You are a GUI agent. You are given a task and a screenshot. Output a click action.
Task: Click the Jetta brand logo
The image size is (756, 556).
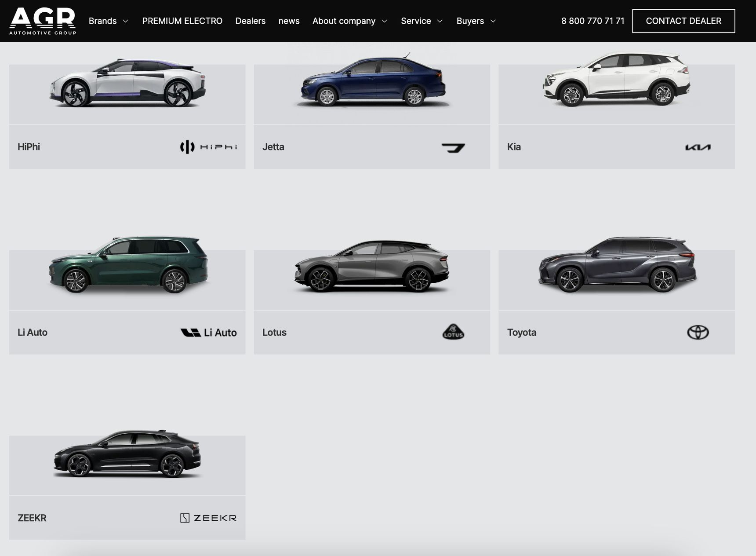453,147
